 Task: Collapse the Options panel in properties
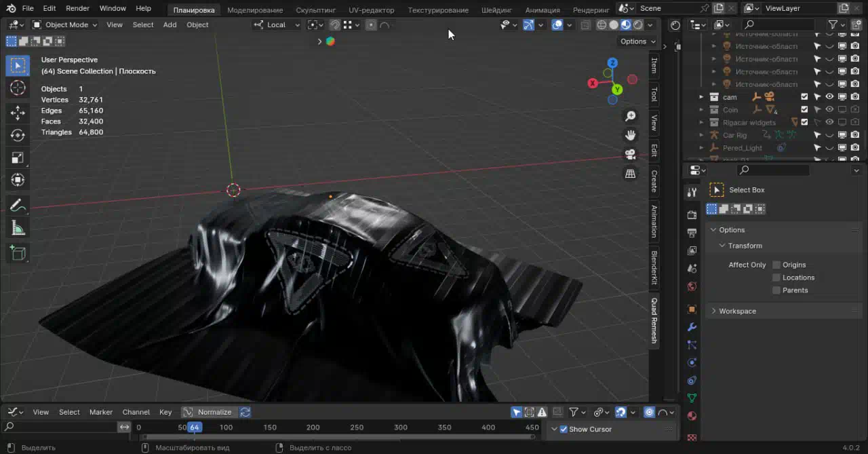pyautogui.click(x=784, y=230)
